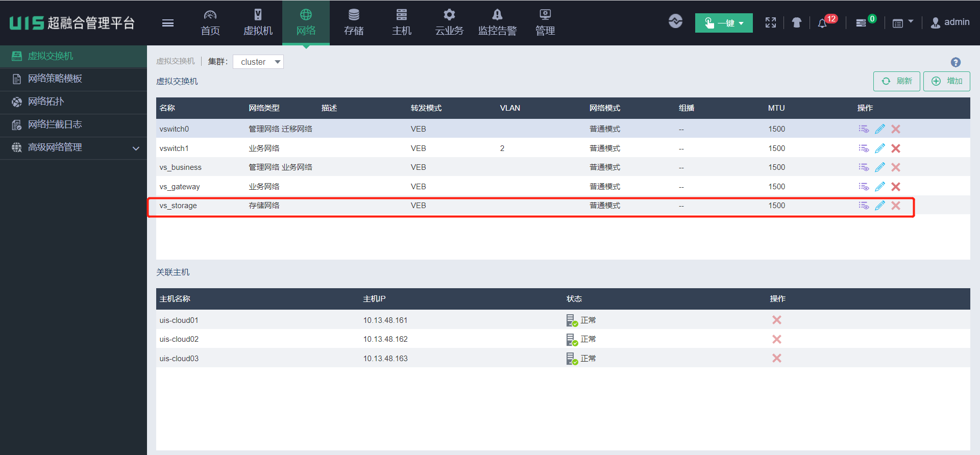Screen dimensions: 980x455
Task: Open the 主机 host tab
Action: pos(402,23)
